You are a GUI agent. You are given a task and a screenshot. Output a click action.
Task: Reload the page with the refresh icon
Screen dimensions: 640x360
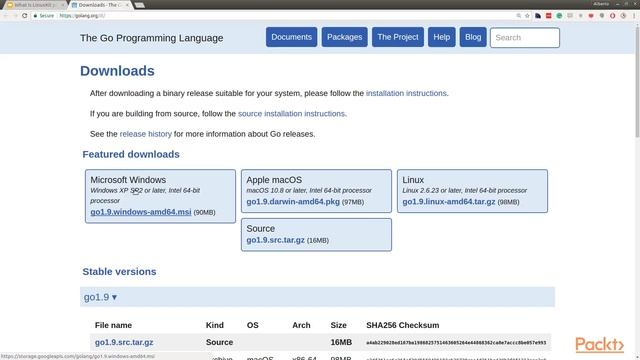[x=24, y=16]
